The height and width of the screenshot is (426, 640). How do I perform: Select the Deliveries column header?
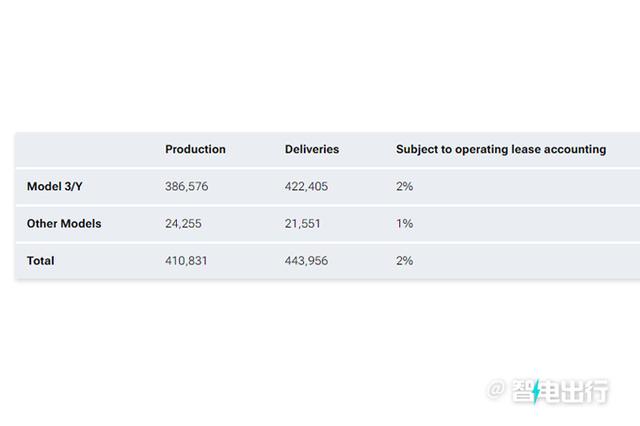point(312,149)
